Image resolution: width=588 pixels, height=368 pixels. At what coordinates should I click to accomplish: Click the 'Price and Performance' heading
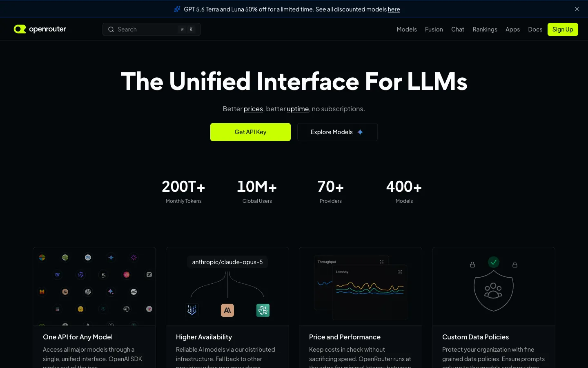click(x=345, y=337)
